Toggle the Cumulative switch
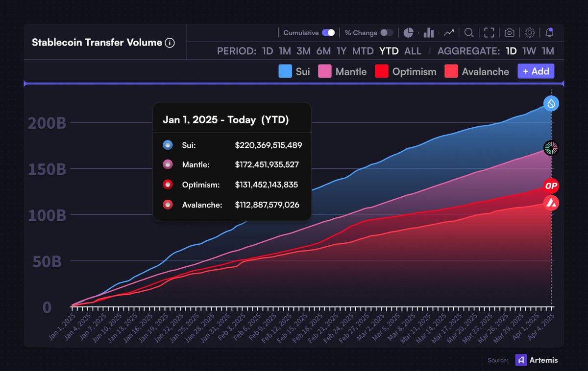The image size is (588, 371). 328,33
